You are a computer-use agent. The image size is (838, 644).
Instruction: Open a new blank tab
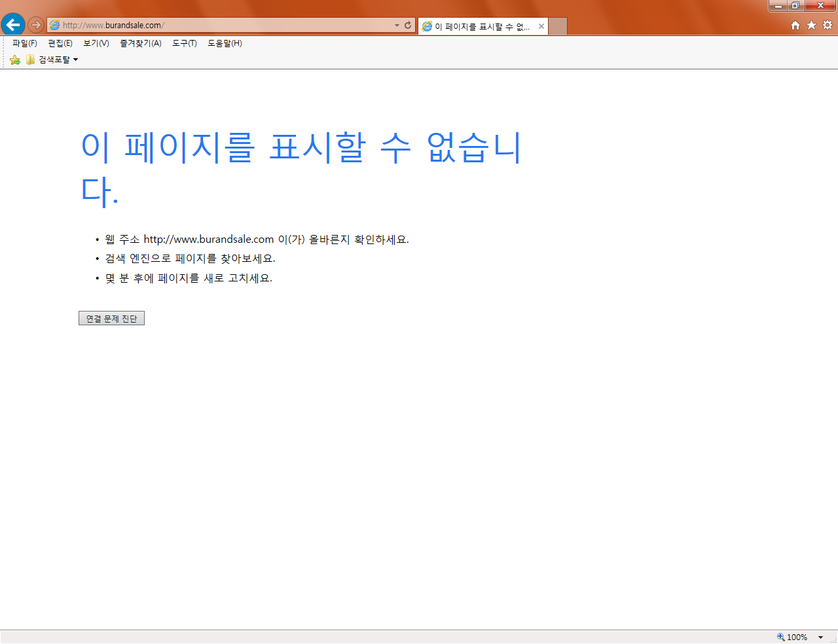[558, 26]
